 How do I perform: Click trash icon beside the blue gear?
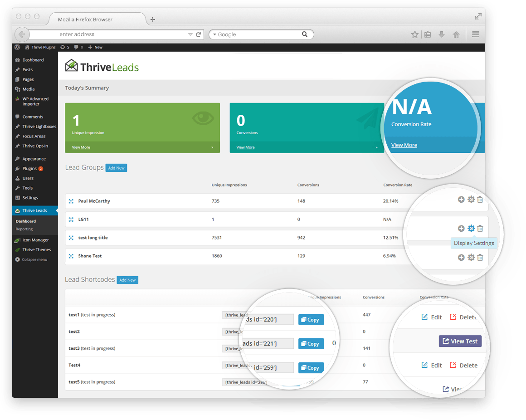(x=480, y=229)
